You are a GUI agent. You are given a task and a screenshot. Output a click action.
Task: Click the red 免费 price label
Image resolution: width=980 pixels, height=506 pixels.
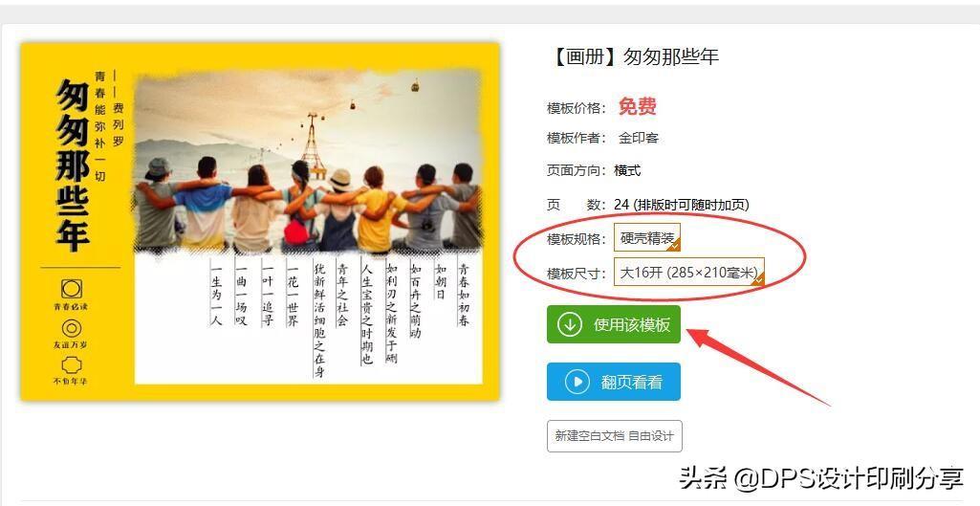(x=637, y=106)
